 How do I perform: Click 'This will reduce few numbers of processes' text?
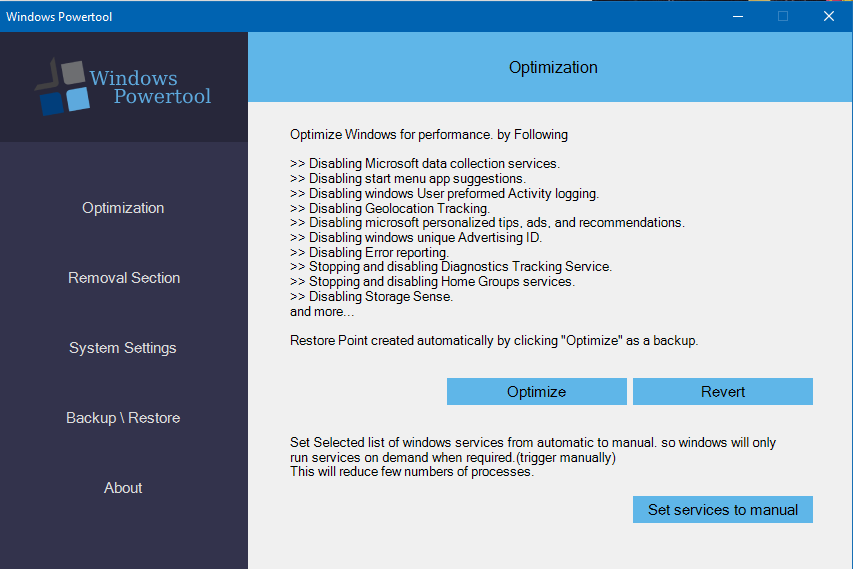point(412,472)
